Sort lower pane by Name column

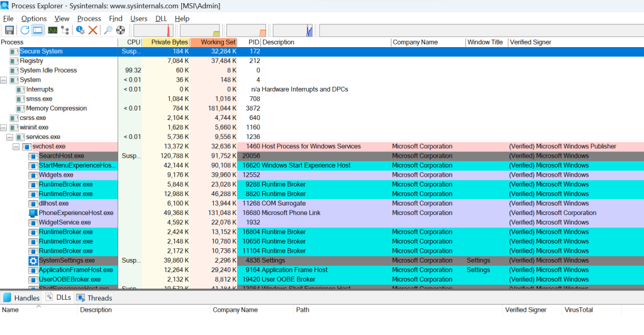point(38,310)
